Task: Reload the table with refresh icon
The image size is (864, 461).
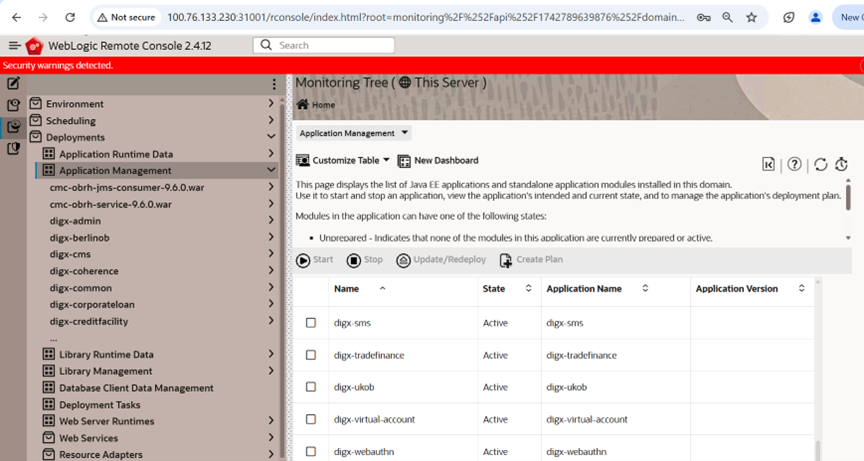Action: point(821,165)
